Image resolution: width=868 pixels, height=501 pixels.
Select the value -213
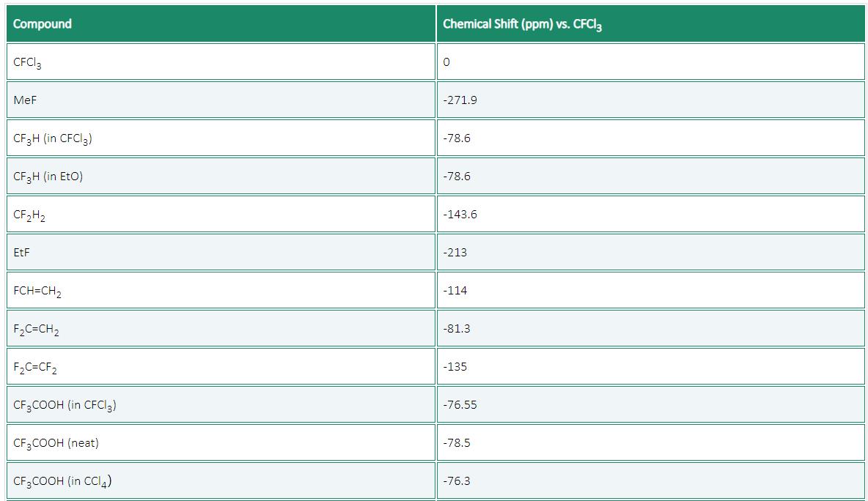pos(650,252)
